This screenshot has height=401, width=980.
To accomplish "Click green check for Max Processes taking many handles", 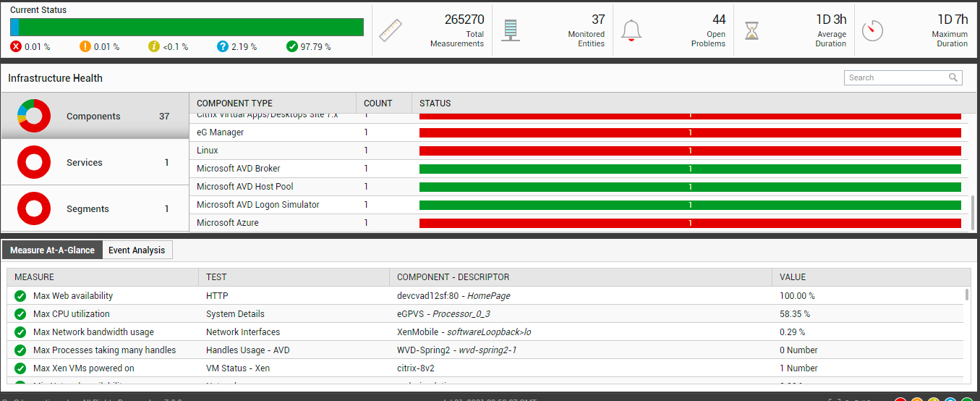I will coord(20,350).
